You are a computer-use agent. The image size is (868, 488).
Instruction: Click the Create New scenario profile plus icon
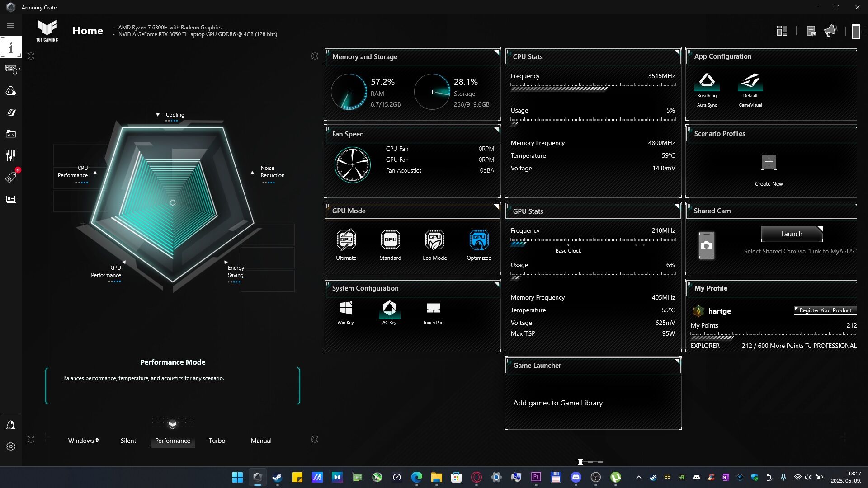[769, 162]
